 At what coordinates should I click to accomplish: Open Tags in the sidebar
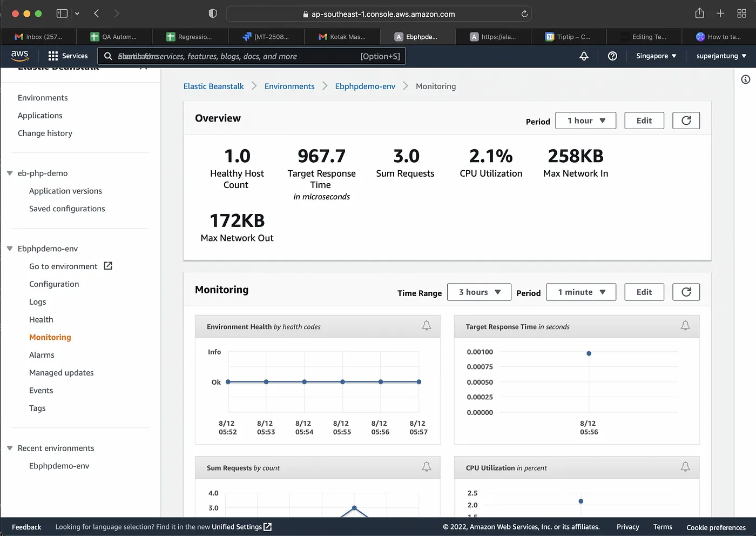click(x=37, y=408)
